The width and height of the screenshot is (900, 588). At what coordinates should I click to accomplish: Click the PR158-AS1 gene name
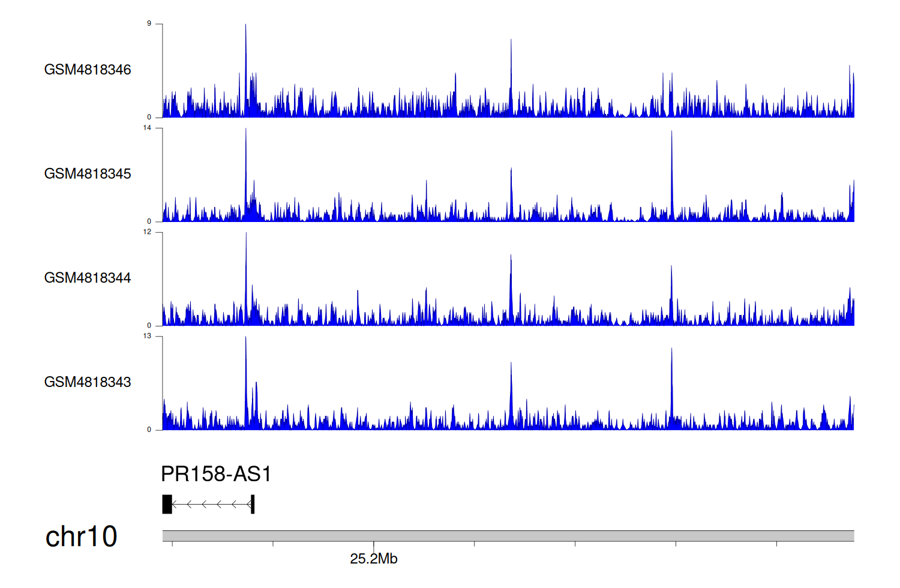tap(216, 474)
